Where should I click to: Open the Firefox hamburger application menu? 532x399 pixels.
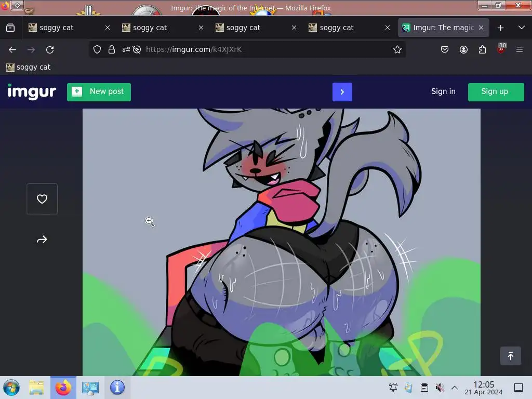point(520,49)
